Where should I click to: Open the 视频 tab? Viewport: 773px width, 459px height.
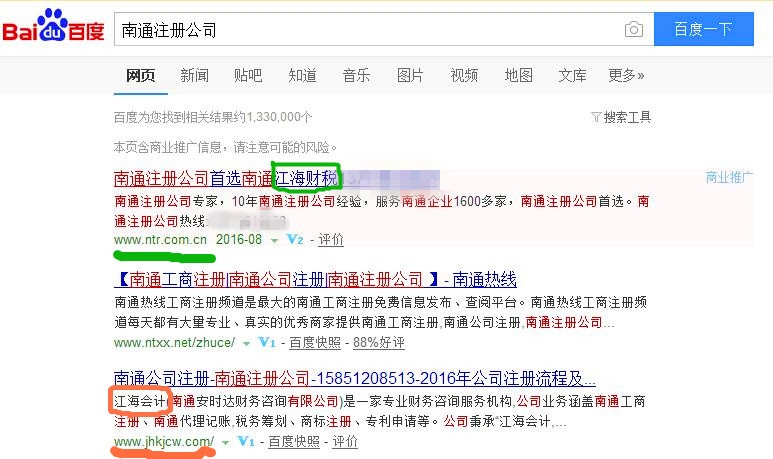[x=464, y=75]
